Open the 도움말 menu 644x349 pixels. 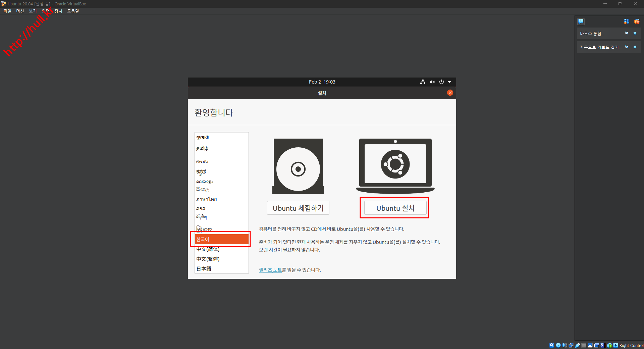click(x=73, y=11)
